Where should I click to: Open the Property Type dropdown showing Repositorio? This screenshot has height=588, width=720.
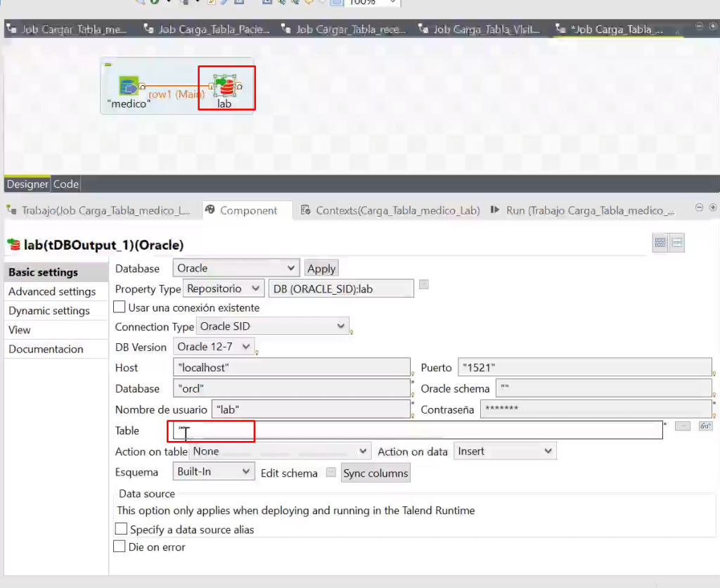[224, 288]
